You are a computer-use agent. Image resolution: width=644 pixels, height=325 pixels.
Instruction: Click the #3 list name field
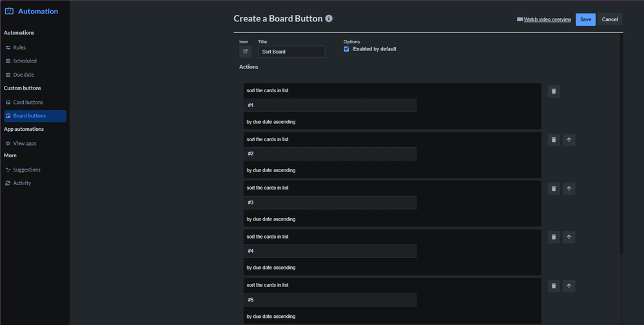coord(330,202)
